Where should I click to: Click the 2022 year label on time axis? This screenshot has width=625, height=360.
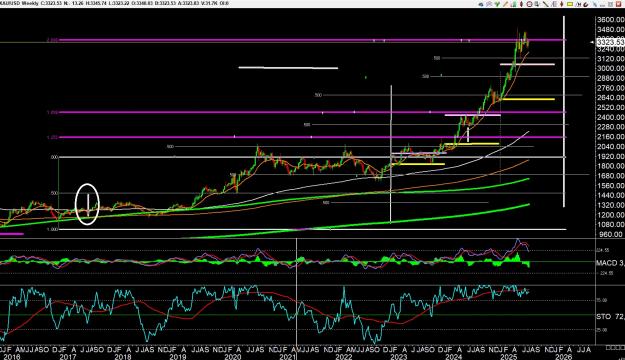[x=344, y=357]
